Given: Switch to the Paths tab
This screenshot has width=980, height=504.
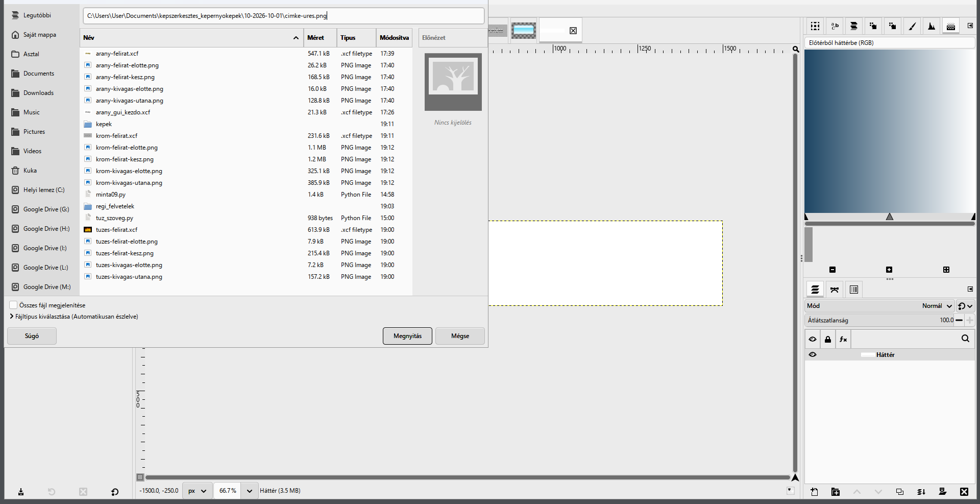Looking at the screenshot, I should point(835,290).
